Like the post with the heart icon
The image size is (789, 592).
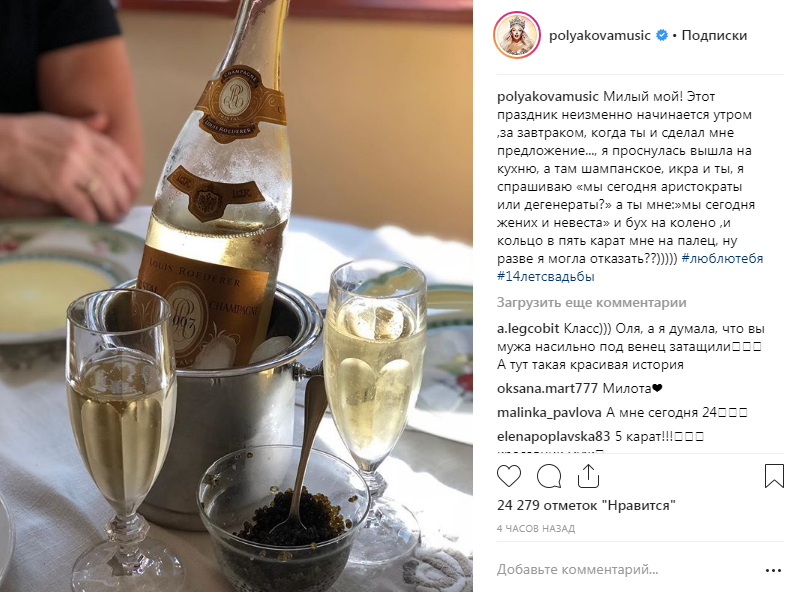(509, 476)
